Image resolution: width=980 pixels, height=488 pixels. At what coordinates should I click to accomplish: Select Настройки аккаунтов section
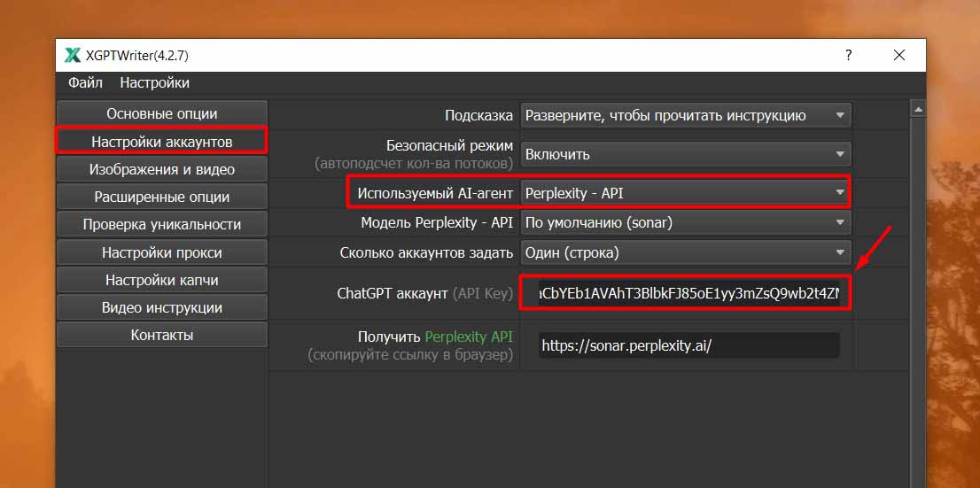coord(161,142)
